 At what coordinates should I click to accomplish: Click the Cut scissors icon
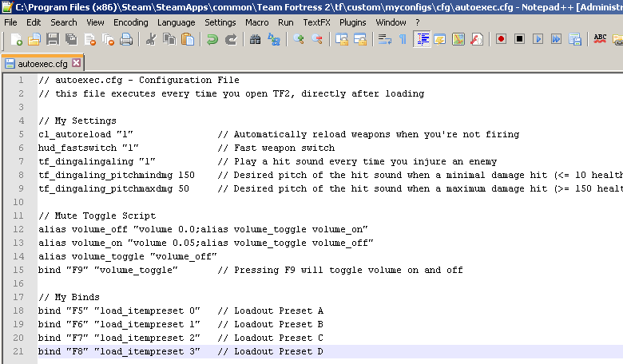pos(152,39)
